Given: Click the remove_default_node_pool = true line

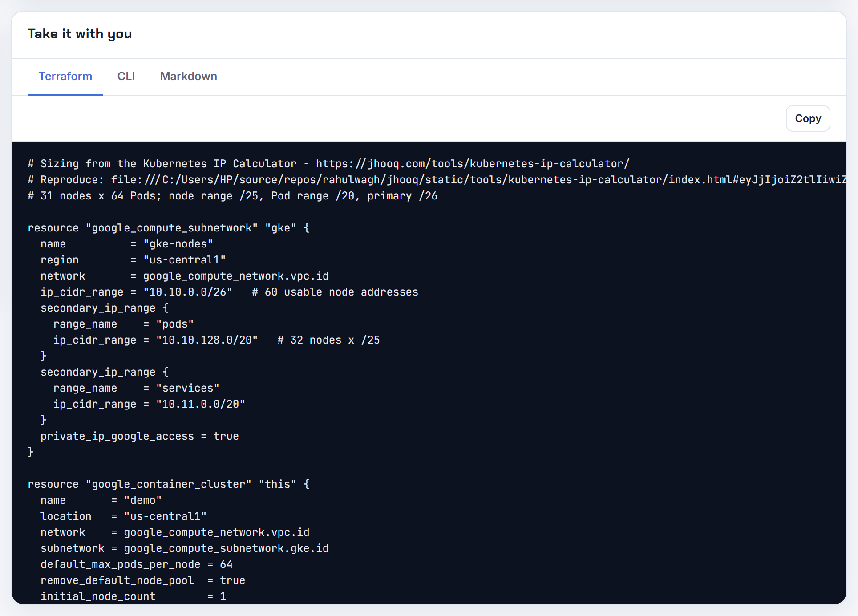Looking at the screenshot, I should [143, 580].
